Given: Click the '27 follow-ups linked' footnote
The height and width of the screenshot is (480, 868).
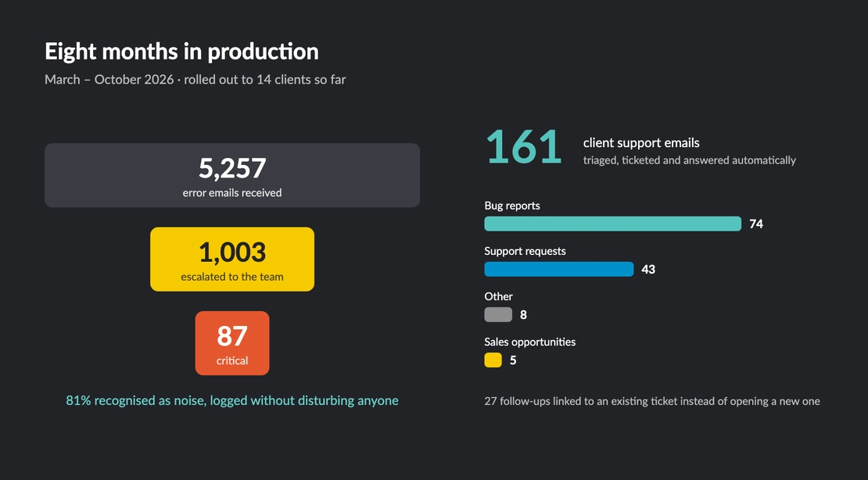Looking at the screenshot, I should [652, 401].
